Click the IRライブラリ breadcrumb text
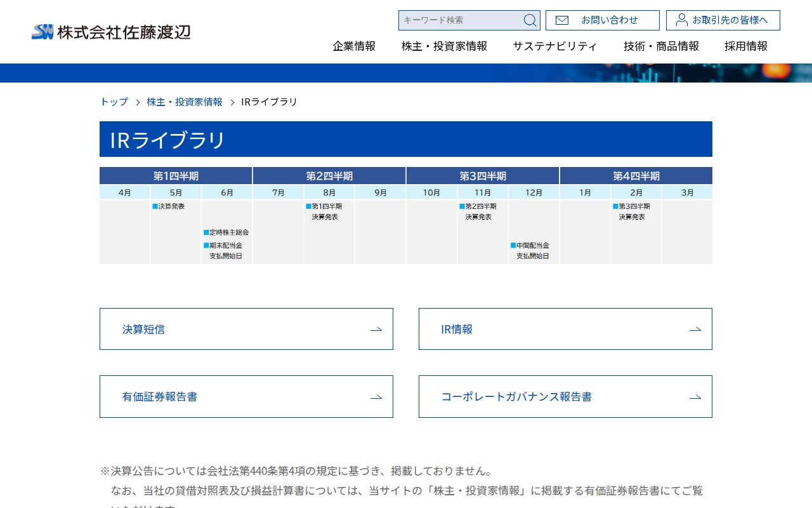 [270, 102]
